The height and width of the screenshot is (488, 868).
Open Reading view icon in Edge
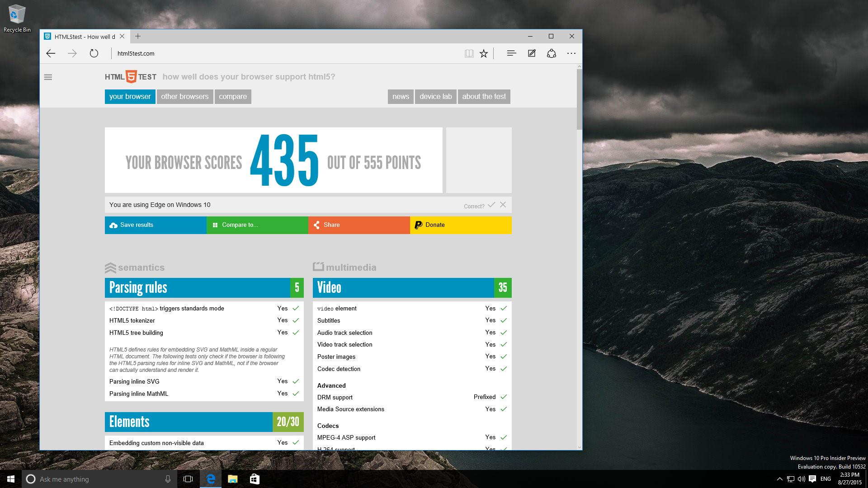469,53
